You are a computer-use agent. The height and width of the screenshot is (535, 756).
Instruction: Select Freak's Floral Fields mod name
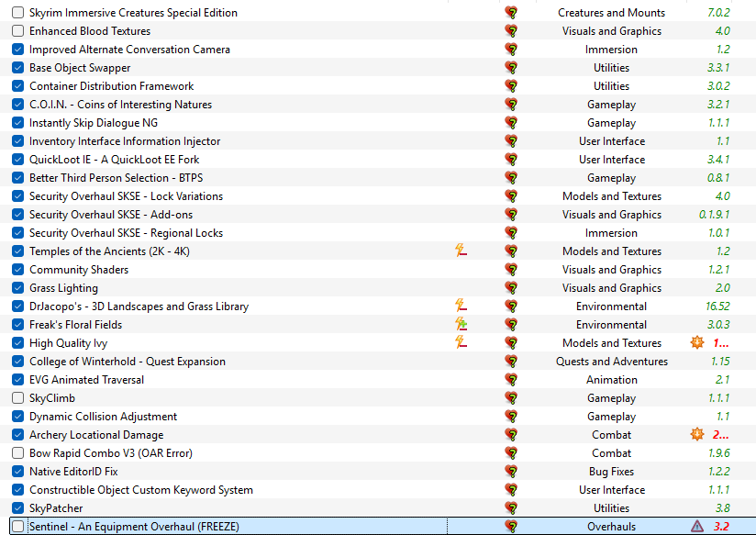(x=76, y=325)
